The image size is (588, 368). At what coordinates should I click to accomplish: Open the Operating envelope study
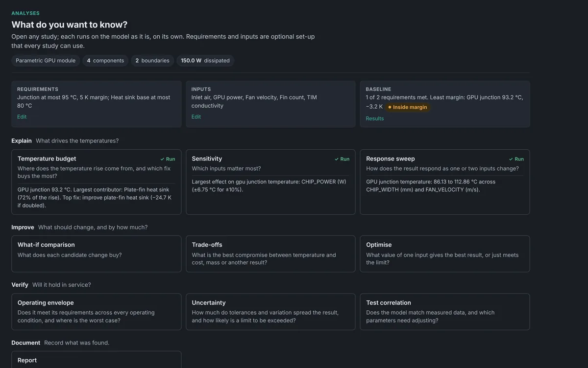pos(96,312)
